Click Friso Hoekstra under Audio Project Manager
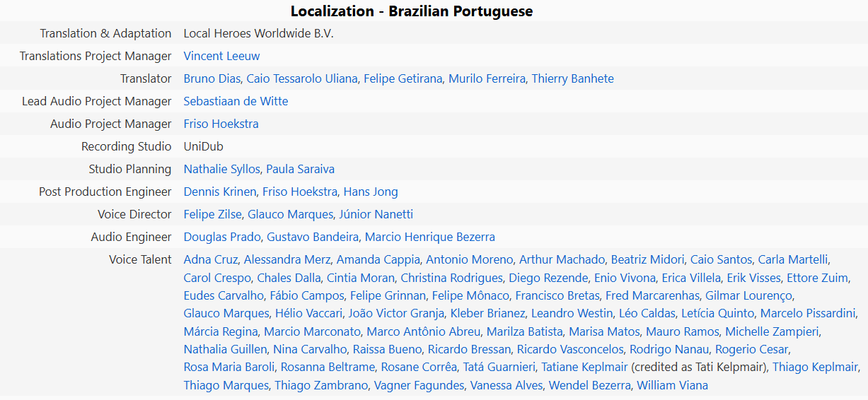This screenshot has width=868, height=400. tap(221, 124)
